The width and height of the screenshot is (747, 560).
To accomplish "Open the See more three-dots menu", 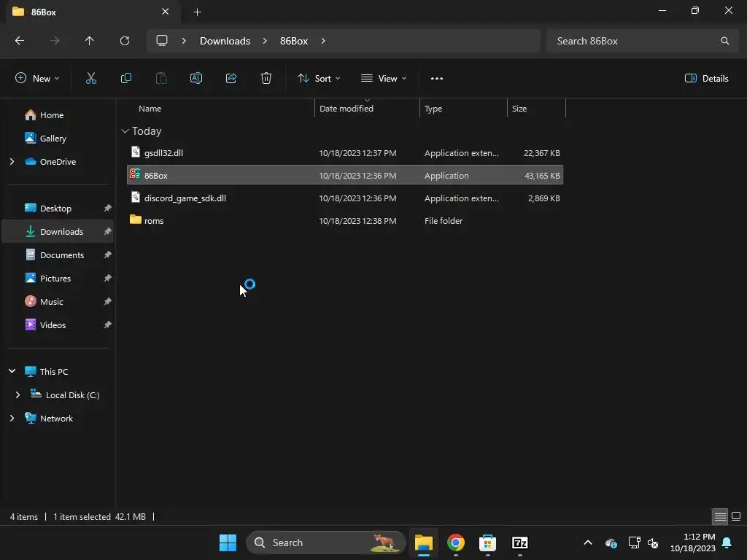I will point(437,79).
